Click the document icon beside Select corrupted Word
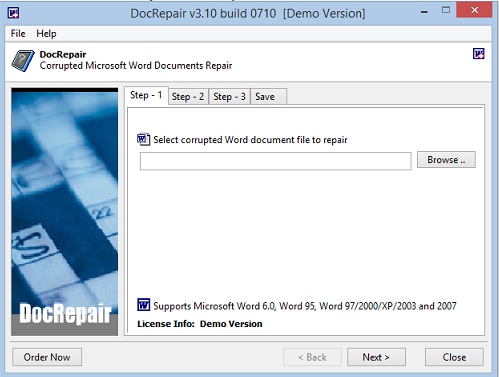The height and width of the screenshot is (377, 499). [x=143, y=139]
